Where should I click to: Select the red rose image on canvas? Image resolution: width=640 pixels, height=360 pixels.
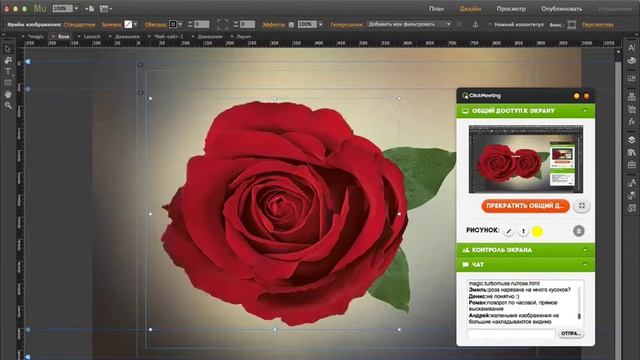pos(284,212)
